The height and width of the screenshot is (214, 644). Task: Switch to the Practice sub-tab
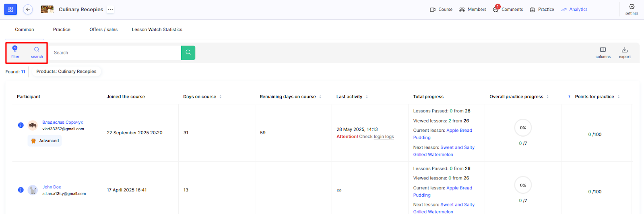point(62,29)
